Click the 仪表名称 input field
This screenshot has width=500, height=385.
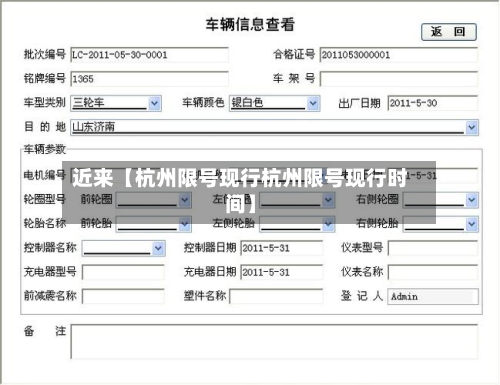pos(433,272)
